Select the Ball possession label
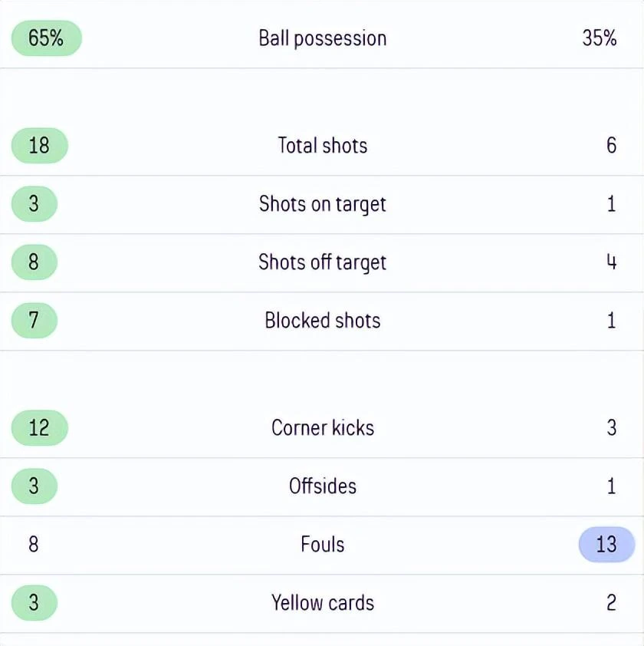This screenshot has height=646, width=644. click(x=323, y=38)
